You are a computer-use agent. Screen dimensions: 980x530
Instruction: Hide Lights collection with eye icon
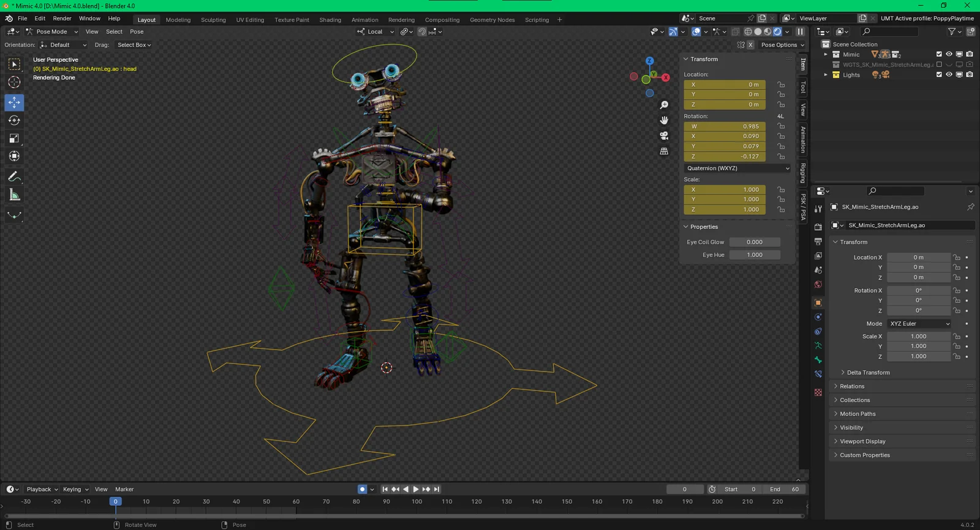(949, 75)
